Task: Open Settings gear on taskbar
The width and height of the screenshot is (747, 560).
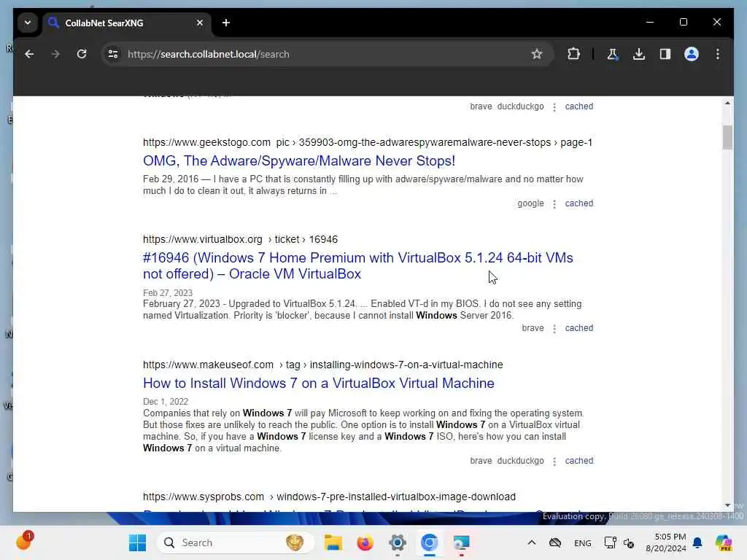Action: 398,542
